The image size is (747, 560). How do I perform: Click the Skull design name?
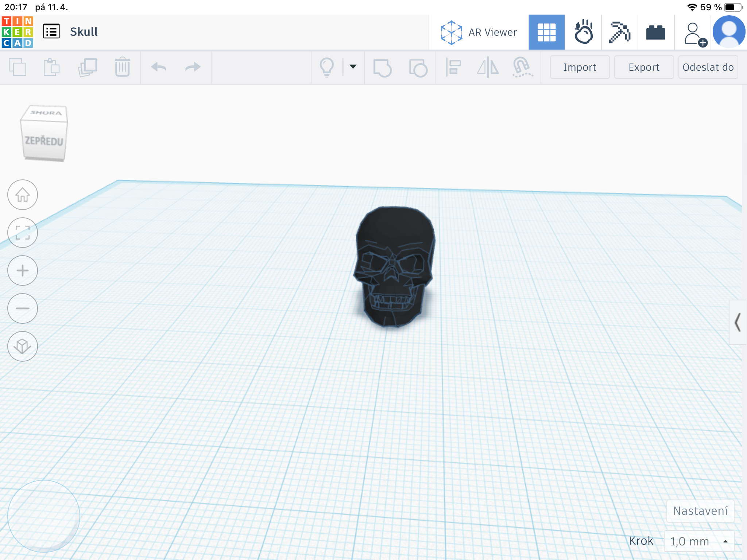pos(84,32)
